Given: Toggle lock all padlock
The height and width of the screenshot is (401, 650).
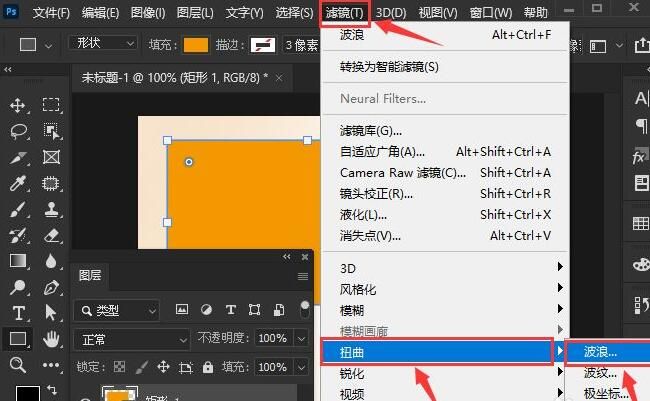Looking at the screenshot, I should click(208, 367).
